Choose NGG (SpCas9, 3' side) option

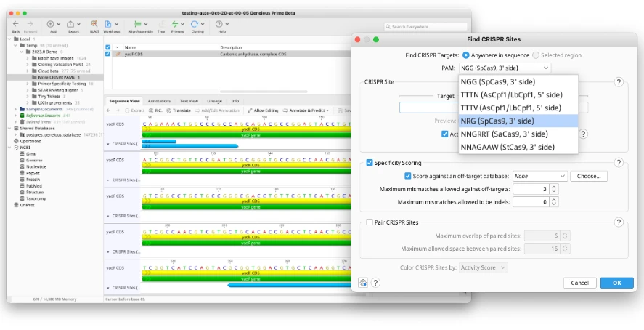click(518, 81)
